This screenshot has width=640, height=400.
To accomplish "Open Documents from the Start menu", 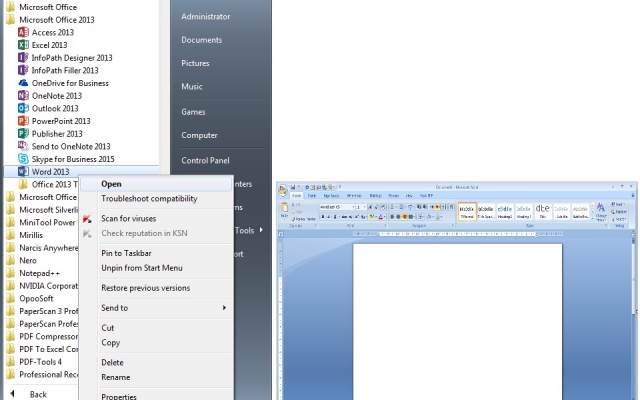I will (x=202, y=40).
